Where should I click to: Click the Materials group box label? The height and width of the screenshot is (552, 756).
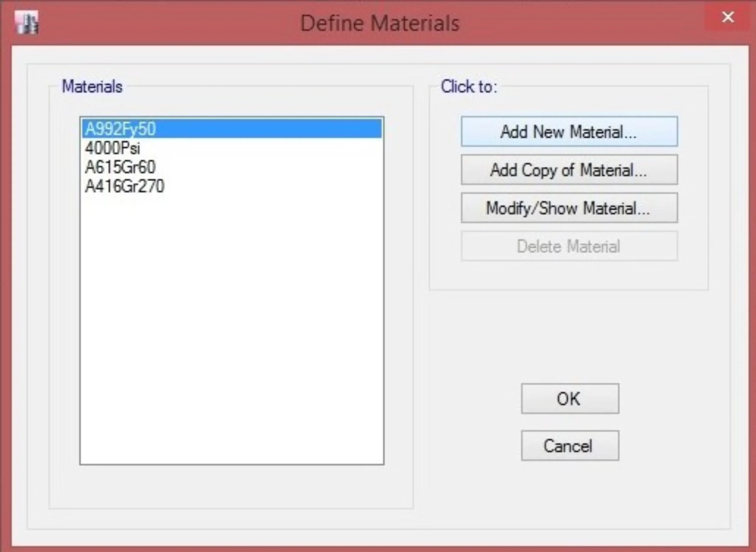pos(92,87)
